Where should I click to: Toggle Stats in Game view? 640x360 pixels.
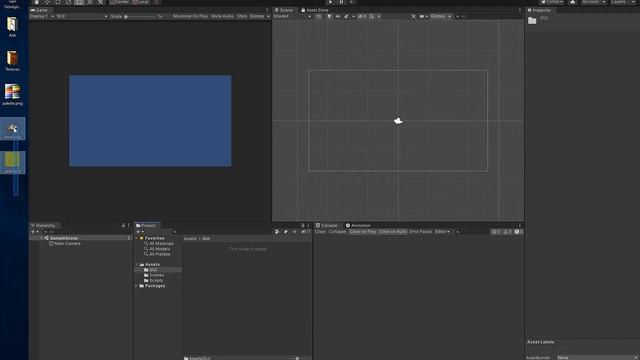(x=242, y=16)
